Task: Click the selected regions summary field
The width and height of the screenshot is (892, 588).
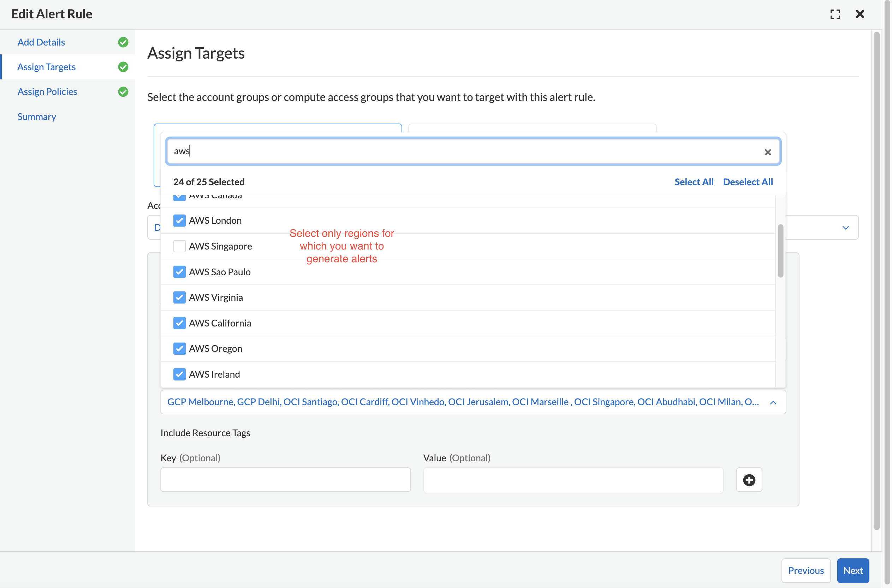Action: pos(462,402)
